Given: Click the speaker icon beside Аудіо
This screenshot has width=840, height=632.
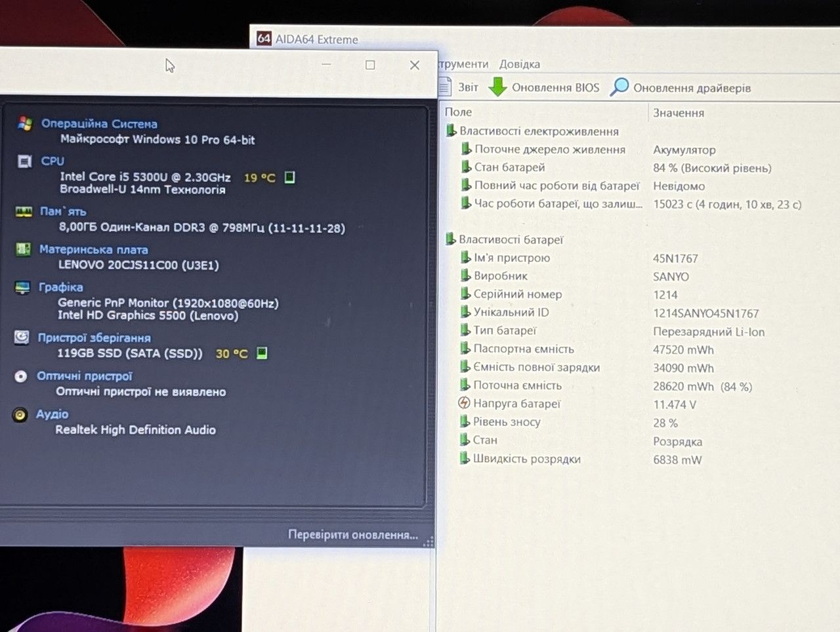Looking at the screenshot, I should (x=20, y=414).
